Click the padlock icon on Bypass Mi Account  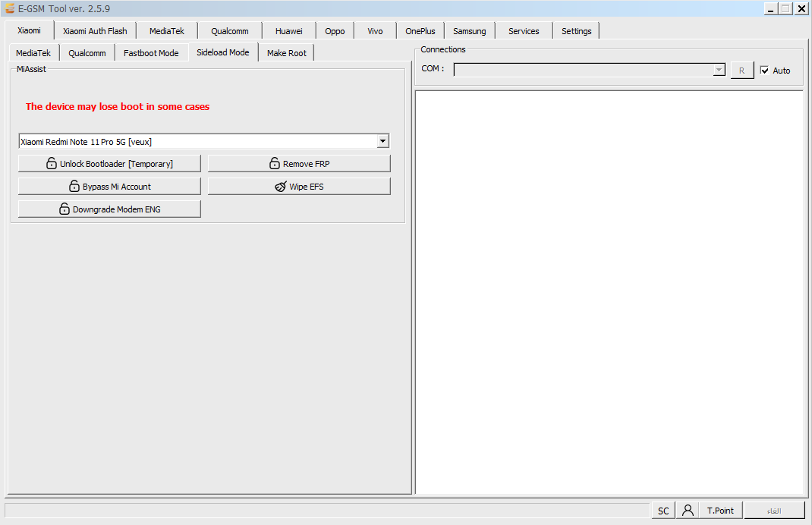[74, 187]
